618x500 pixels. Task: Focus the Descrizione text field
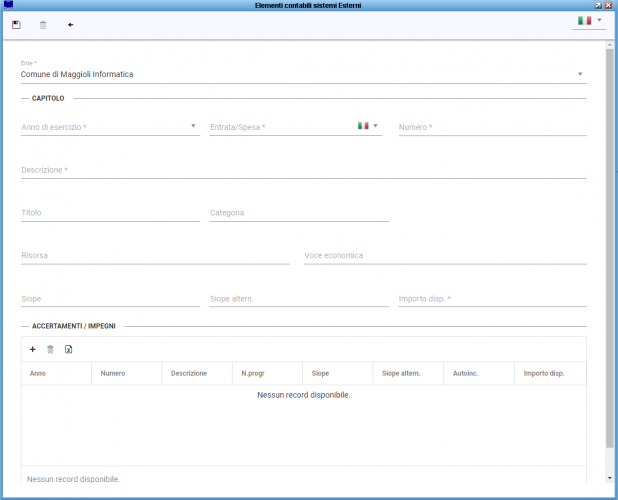tap(303, 170)
